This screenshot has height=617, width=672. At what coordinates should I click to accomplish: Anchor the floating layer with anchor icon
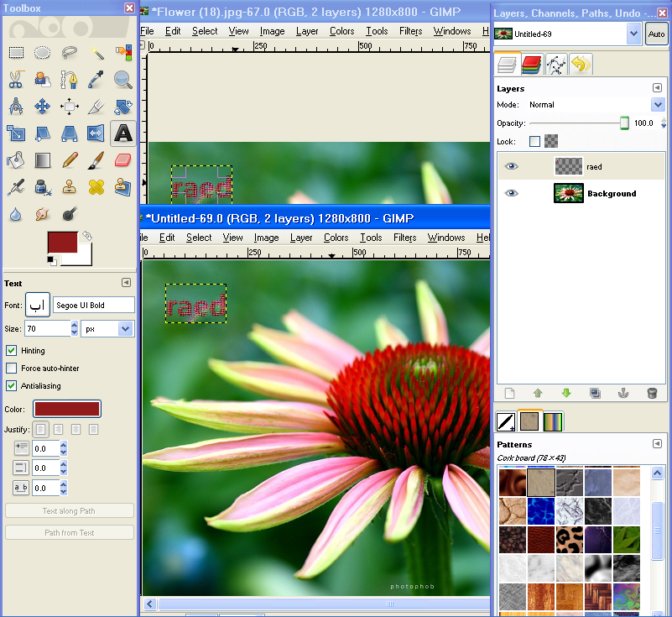(623, 393)
